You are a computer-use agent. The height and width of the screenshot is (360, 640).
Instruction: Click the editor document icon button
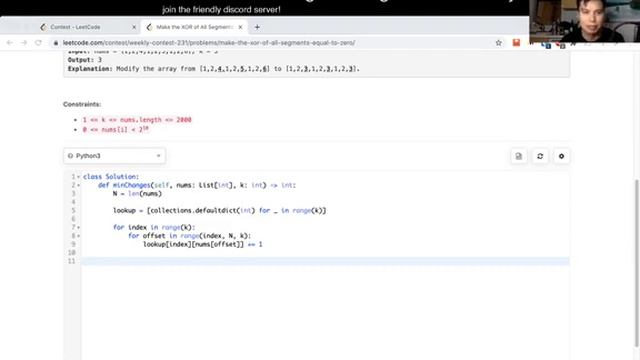point(519,156)
